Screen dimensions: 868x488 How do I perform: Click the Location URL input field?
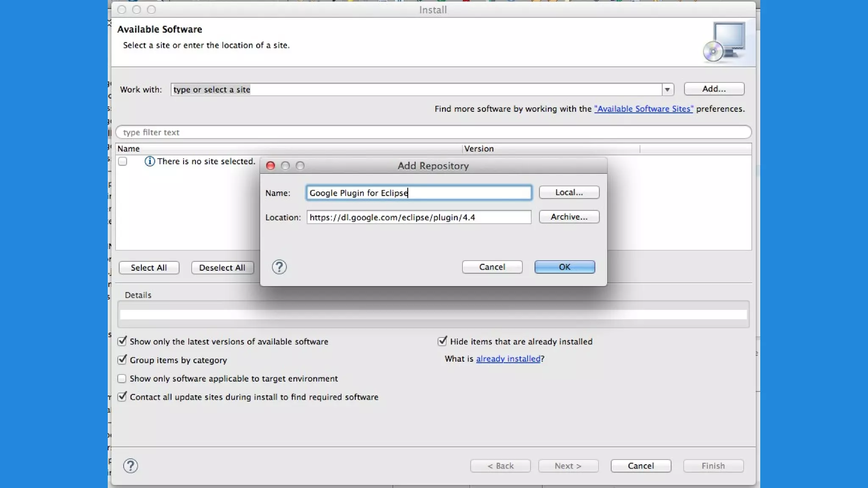[418, 217]
